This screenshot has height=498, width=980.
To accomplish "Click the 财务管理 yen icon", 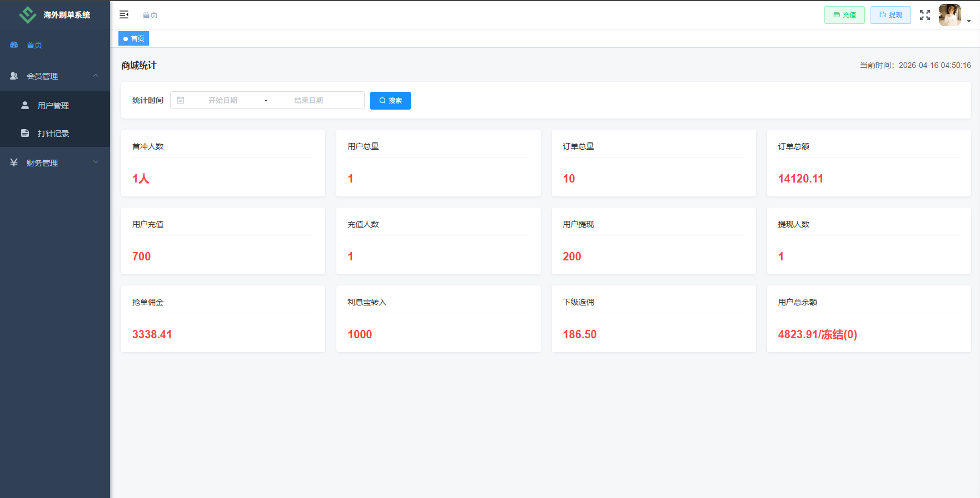I will 14,162.
